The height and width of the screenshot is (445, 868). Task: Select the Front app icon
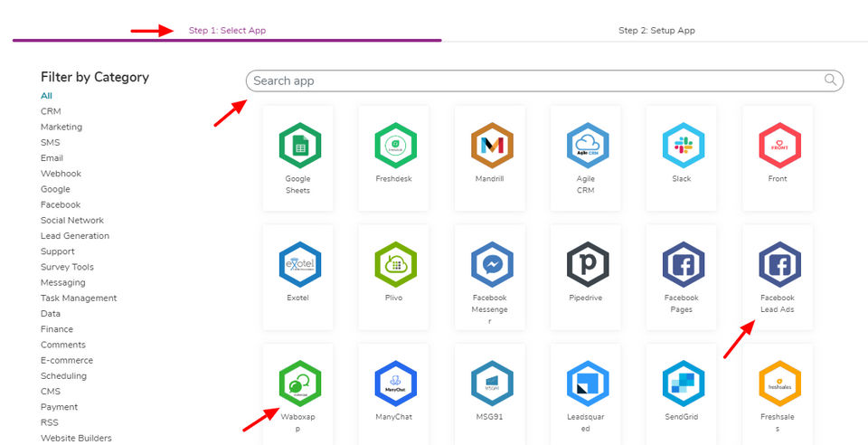779,145
